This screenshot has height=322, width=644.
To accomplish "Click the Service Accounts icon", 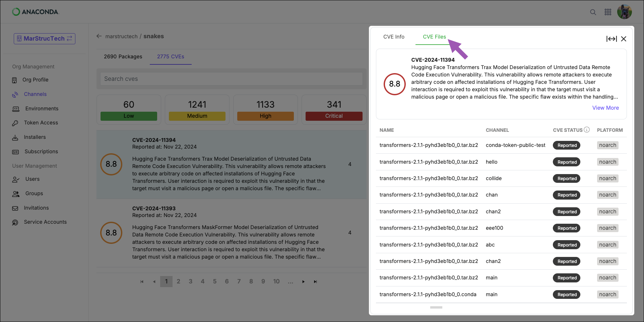I will [x=15, y=222].
